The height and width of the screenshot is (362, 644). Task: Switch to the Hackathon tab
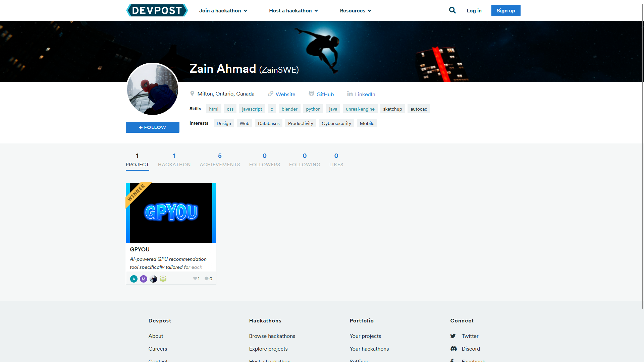pos(174,160)
